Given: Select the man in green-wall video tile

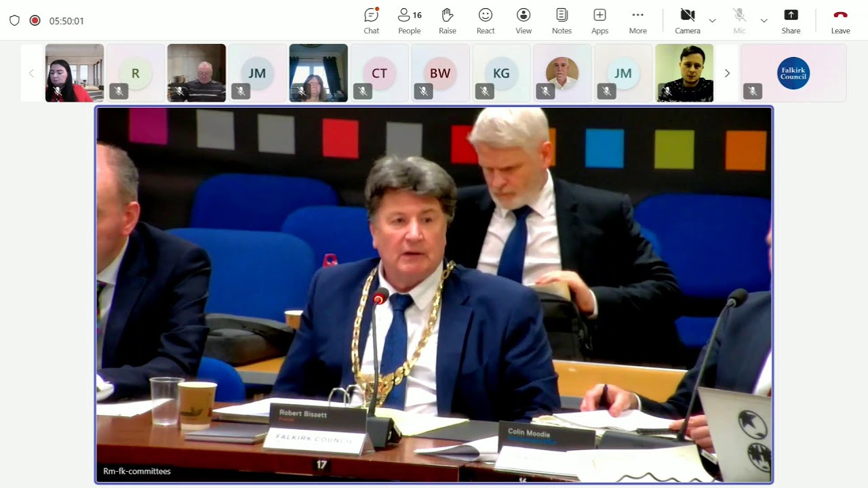Looking at the screenshot, I should (685, 73).
